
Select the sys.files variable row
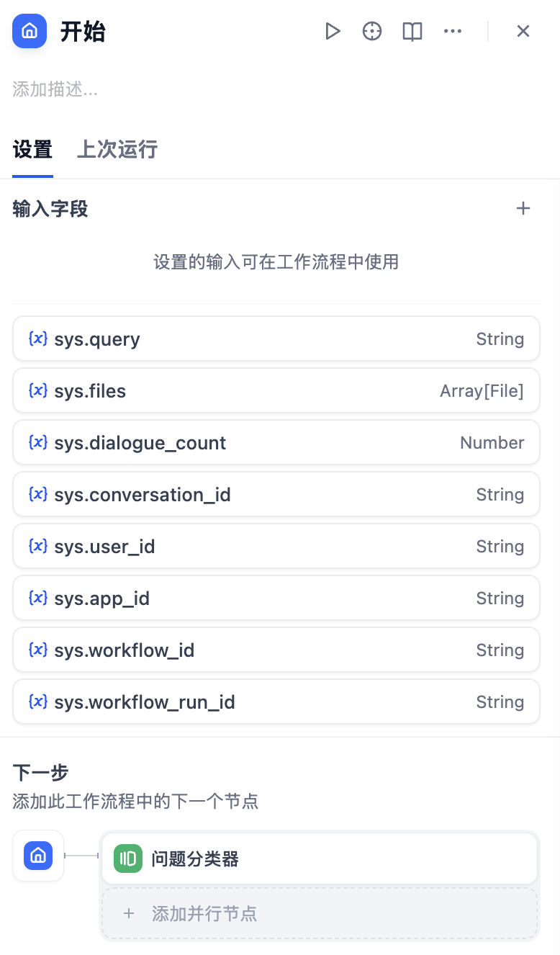tap(276, 391)
